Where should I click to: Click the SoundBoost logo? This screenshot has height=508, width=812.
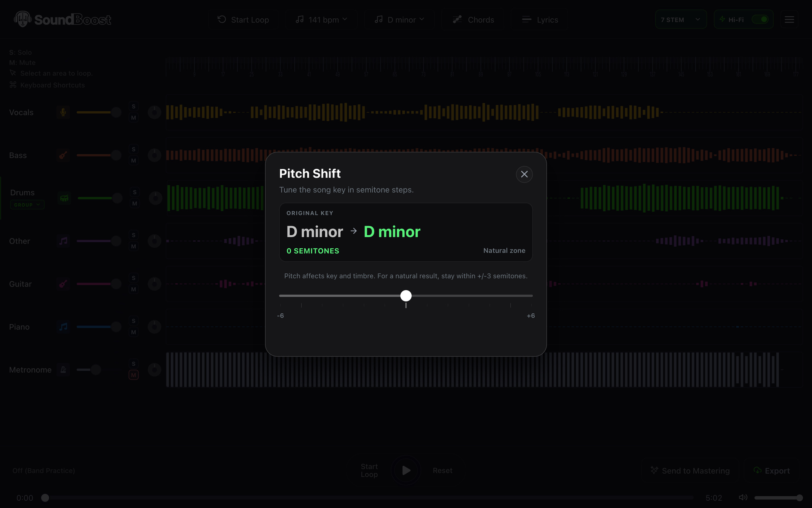click(62, 19)
